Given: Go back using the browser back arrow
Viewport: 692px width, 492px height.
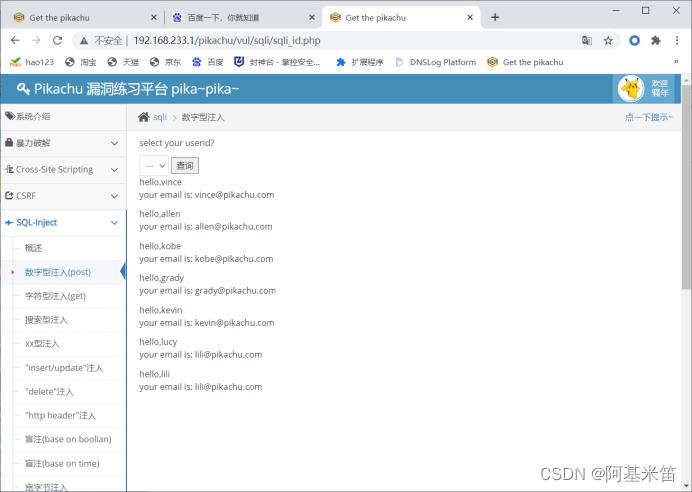Looking at the screenshot, I should [x=15, y=41].
